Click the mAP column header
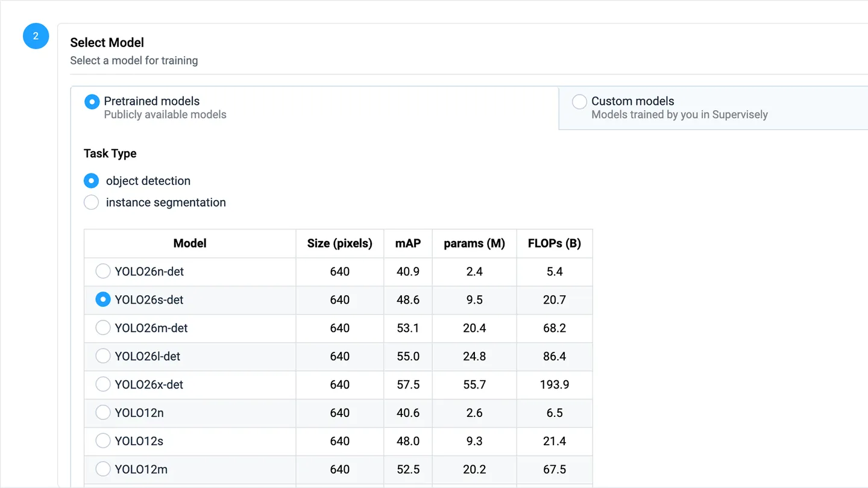 pos(408,243)
